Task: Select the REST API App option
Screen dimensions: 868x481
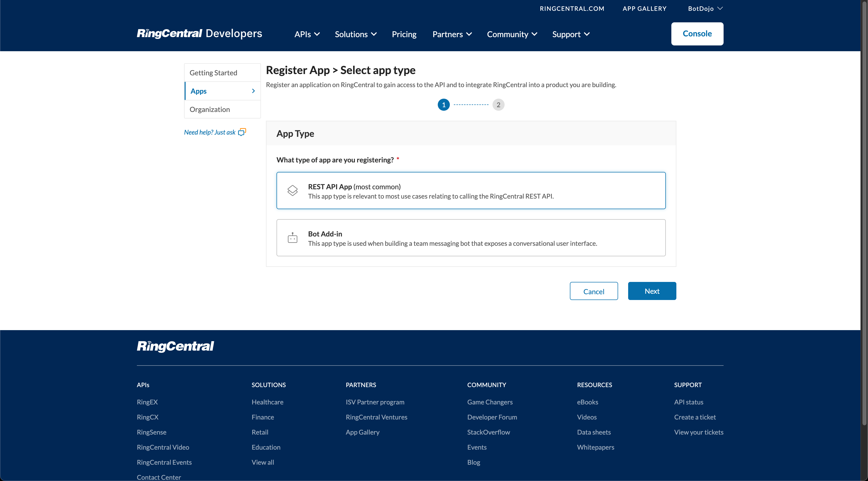Action: point(471,190)
